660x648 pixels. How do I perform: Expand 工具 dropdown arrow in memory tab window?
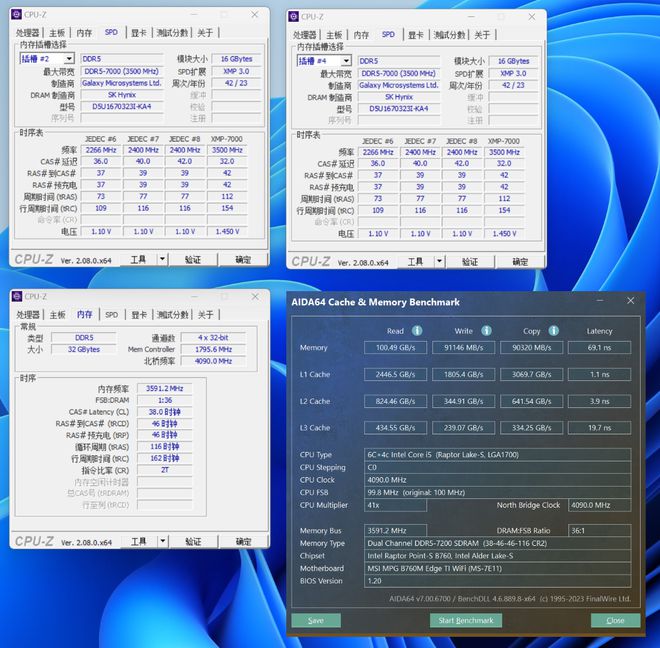pos(163,541)
